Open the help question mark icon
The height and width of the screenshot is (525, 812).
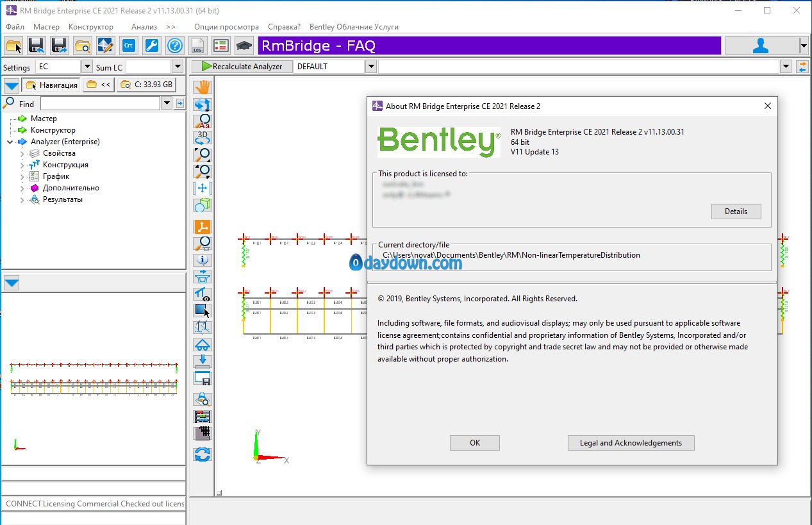click(175, 46)
